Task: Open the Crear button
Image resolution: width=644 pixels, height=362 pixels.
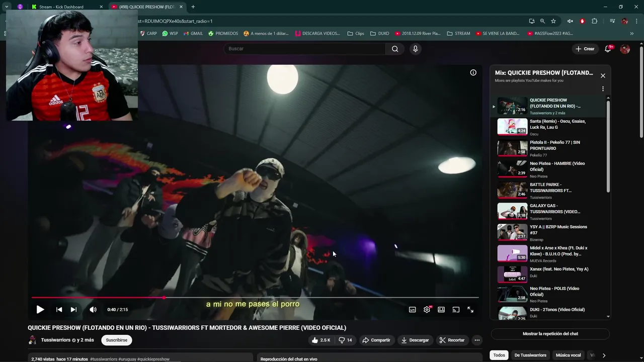Action: click(x=585, y=49)
